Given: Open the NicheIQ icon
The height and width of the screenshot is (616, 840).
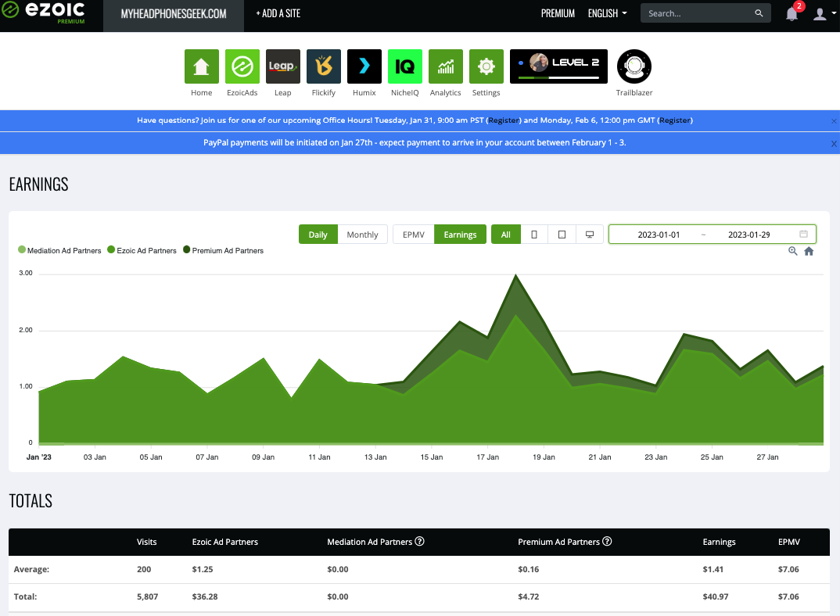Looking at the screenshot, I should 405,66.
